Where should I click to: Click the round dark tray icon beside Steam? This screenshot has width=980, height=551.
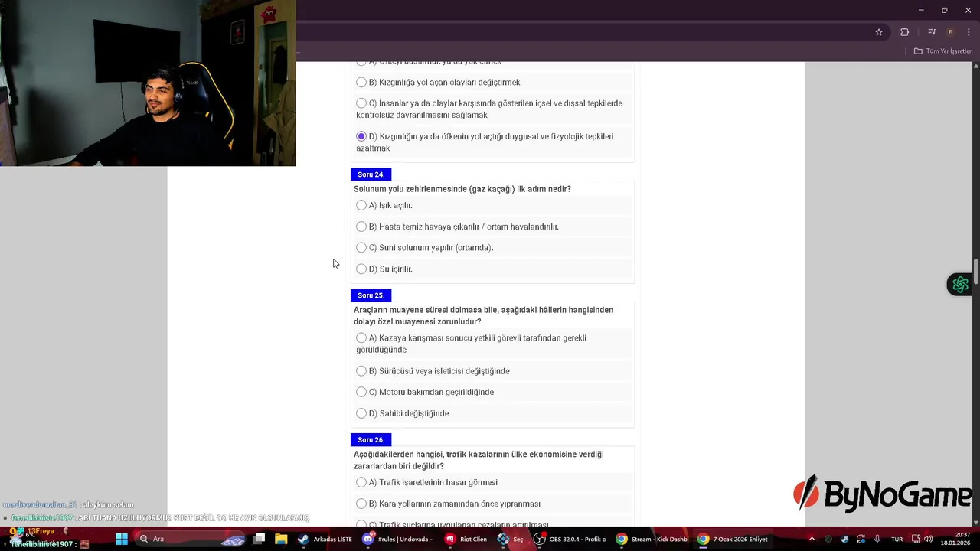828,539
